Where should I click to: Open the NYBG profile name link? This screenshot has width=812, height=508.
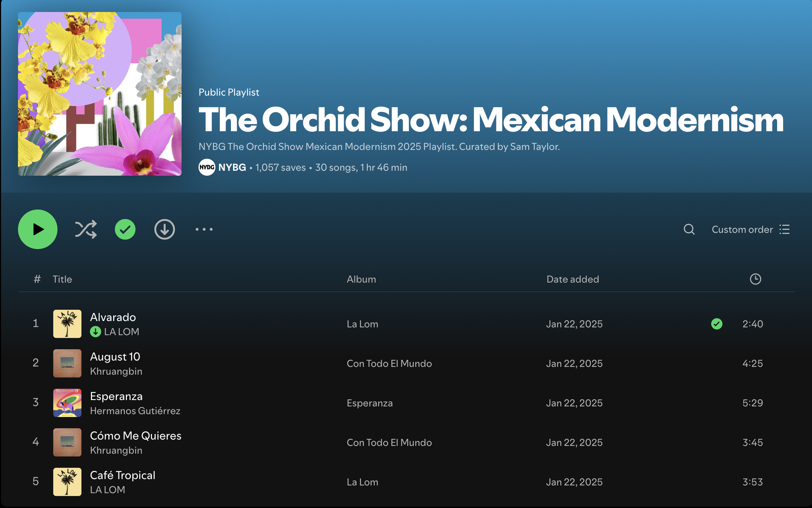click(232, 167)
